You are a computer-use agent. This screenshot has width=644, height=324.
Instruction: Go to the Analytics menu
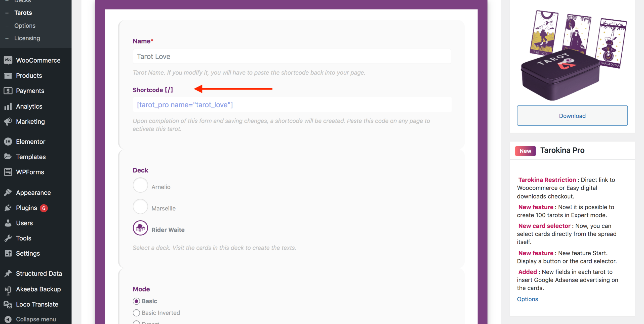(29, 106)
